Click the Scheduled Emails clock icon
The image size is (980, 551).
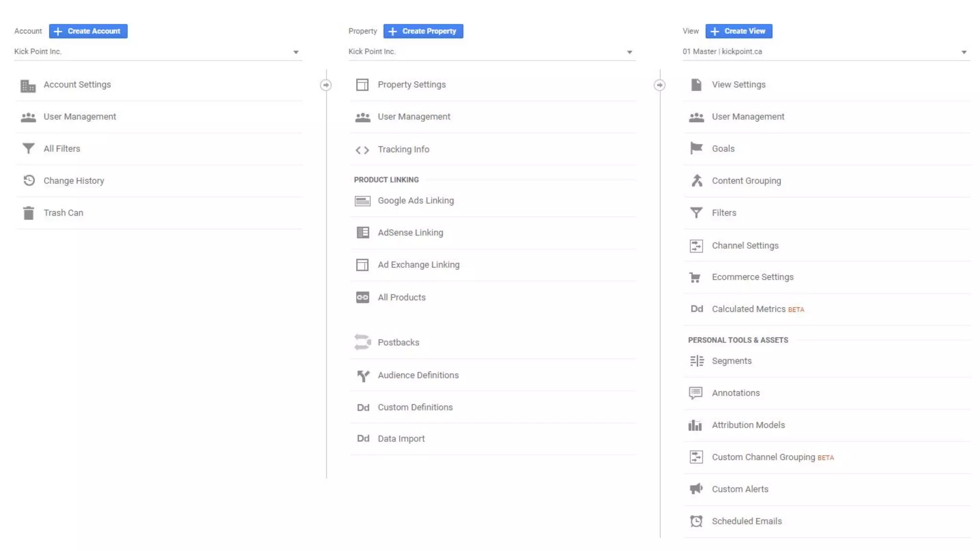tap(696, 521)
